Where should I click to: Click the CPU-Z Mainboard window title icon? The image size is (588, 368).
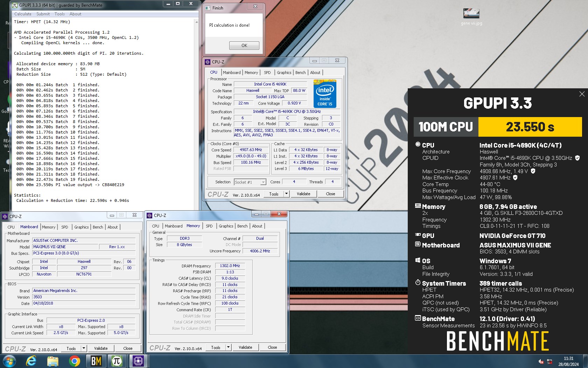click(x=5, y=216)
